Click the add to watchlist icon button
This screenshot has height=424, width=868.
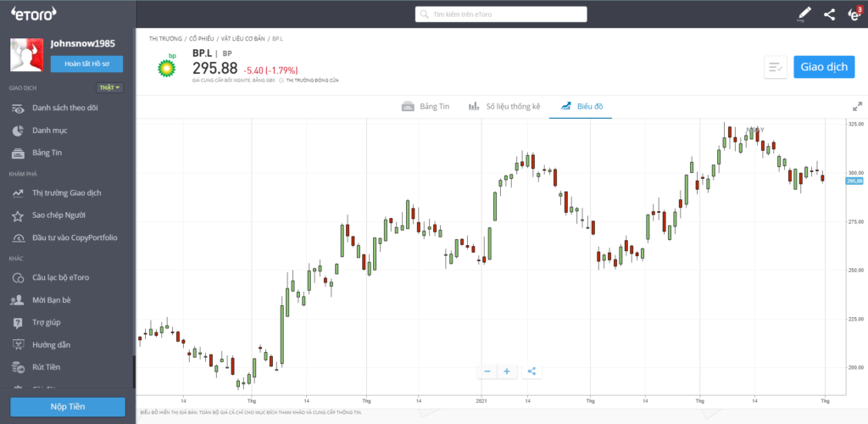click(776, 67)
